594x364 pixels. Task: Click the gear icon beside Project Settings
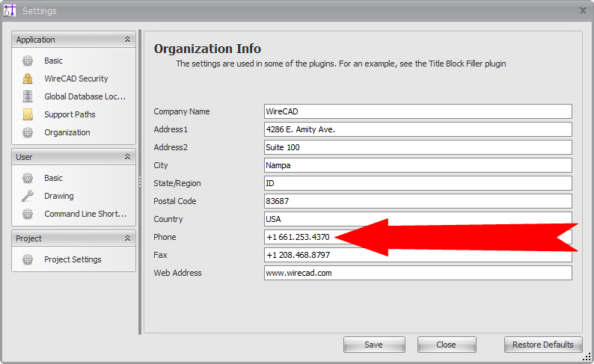(28, 259)
